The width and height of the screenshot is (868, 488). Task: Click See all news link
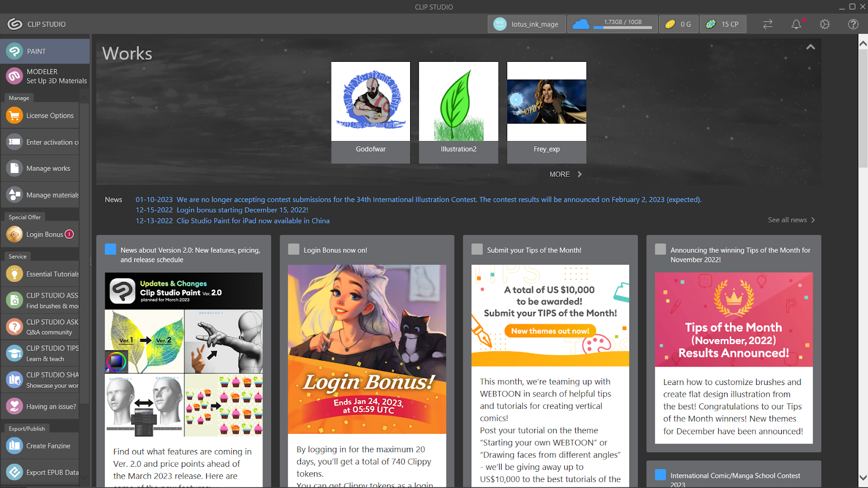tap(792, 220)
